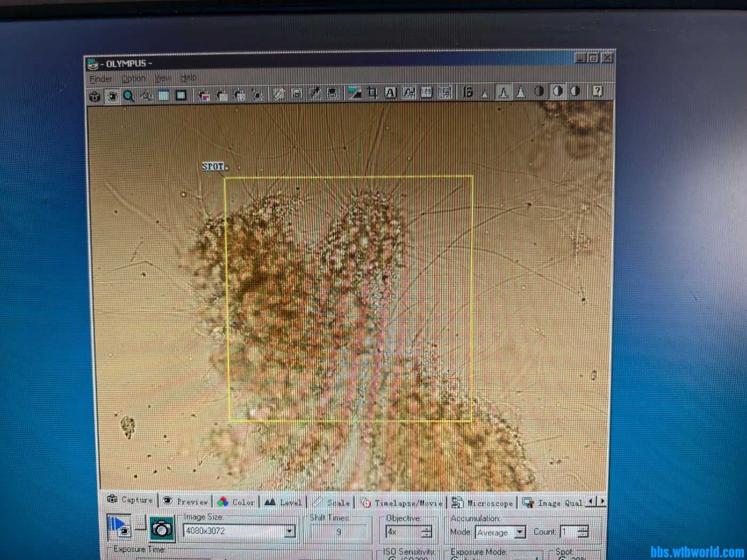
Task: Switch to the Timelapse/Movie tab
Action: click(x=403, y=502)
